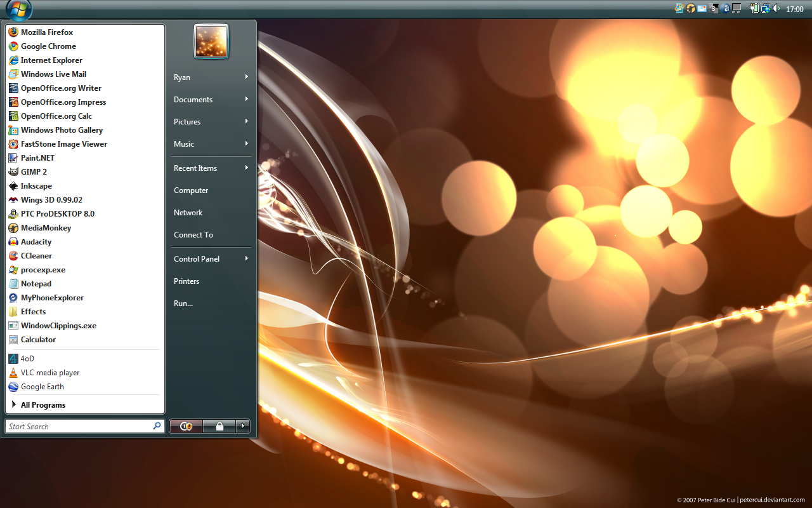Launch Google Chrome from the program list
The image size is (812, 508).
85,46
